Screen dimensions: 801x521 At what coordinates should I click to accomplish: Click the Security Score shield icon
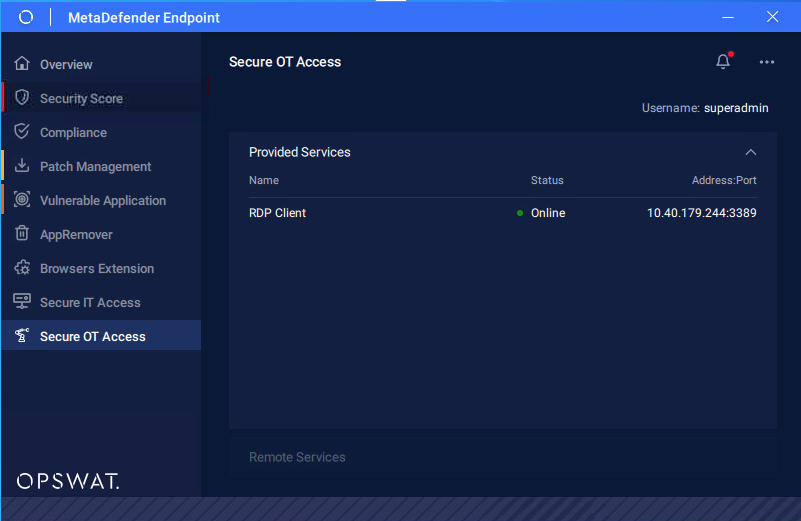tap(22, 97)
